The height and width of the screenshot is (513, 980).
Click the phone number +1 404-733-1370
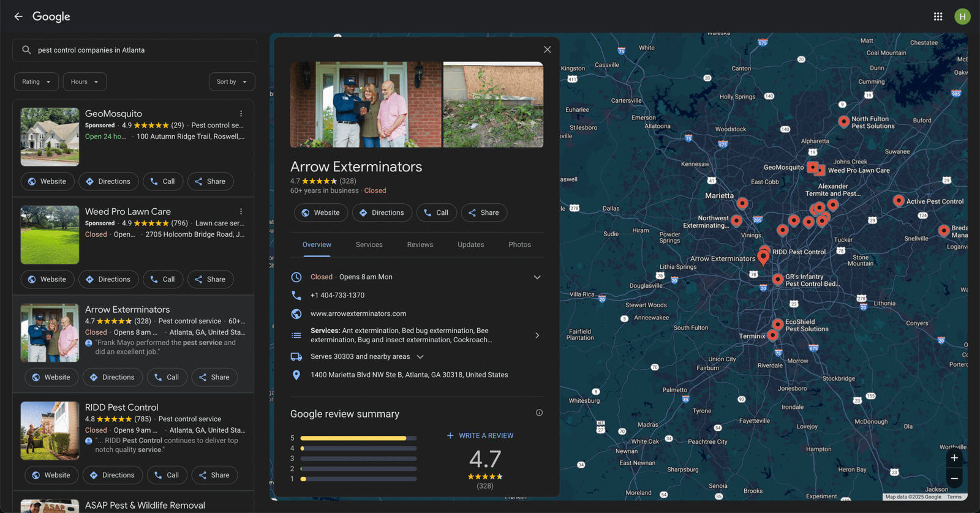coord(337,296)
